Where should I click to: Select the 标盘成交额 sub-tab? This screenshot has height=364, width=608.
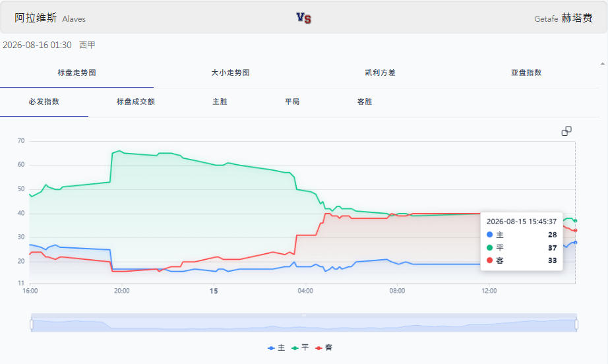136,102
